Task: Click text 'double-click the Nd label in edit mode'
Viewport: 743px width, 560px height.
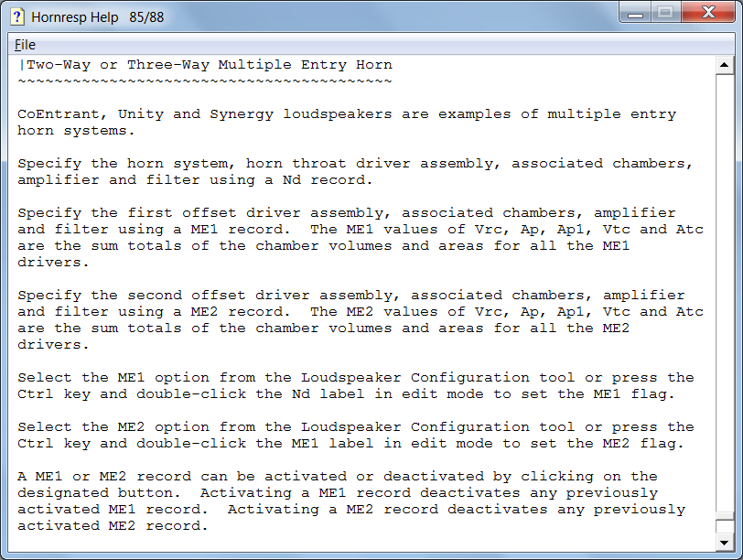Action: (310, 394)
